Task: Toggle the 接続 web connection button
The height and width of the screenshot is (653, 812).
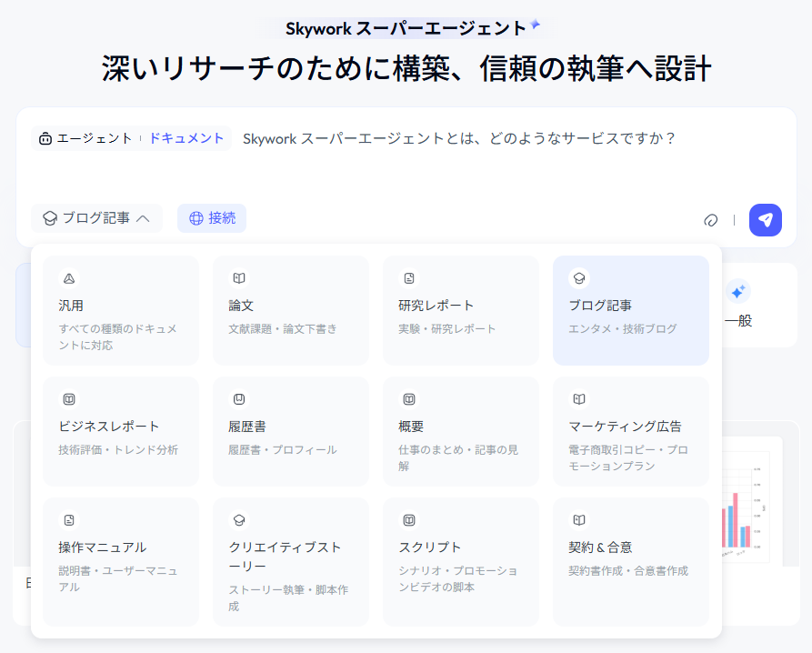Action: tap(212, 218)
